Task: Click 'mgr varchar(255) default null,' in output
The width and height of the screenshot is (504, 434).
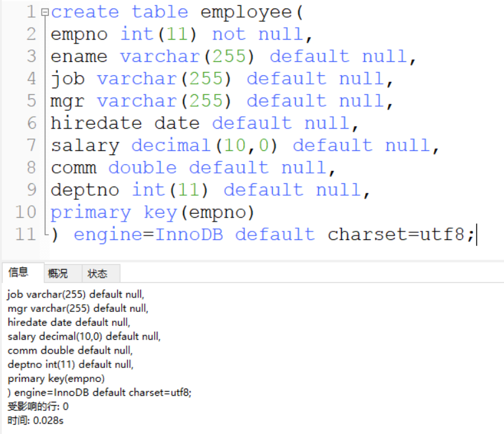Action: point(78,309)
